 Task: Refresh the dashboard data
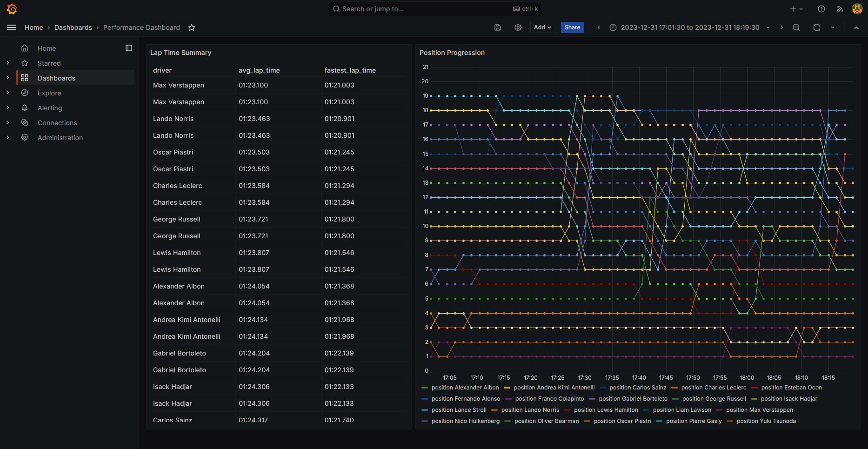(816, 27)
